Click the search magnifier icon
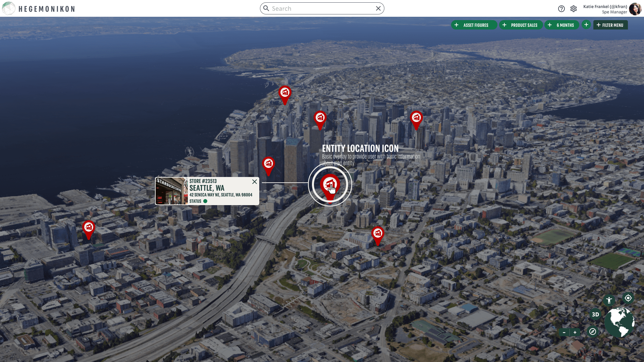The image size is (644, 362). (x=266, y=8)
